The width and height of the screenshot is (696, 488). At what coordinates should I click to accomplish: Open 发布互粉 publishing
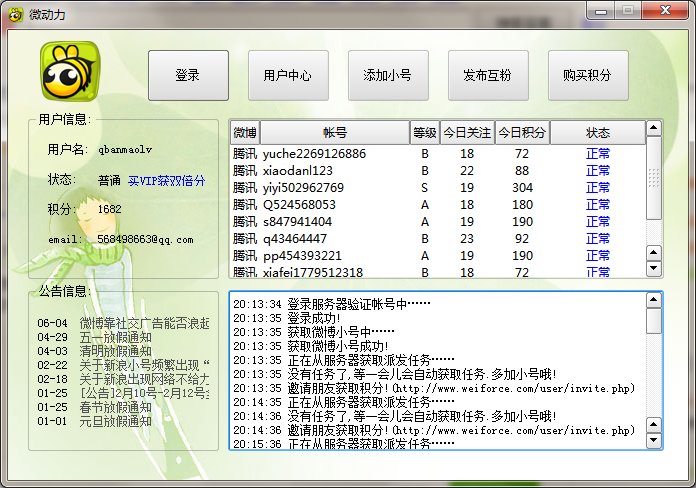tap(488, 75)
